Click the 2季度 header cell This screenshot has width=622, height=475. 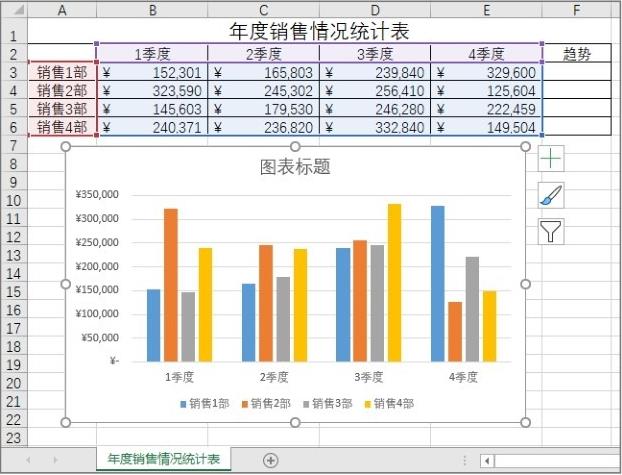tap(263, 53)
